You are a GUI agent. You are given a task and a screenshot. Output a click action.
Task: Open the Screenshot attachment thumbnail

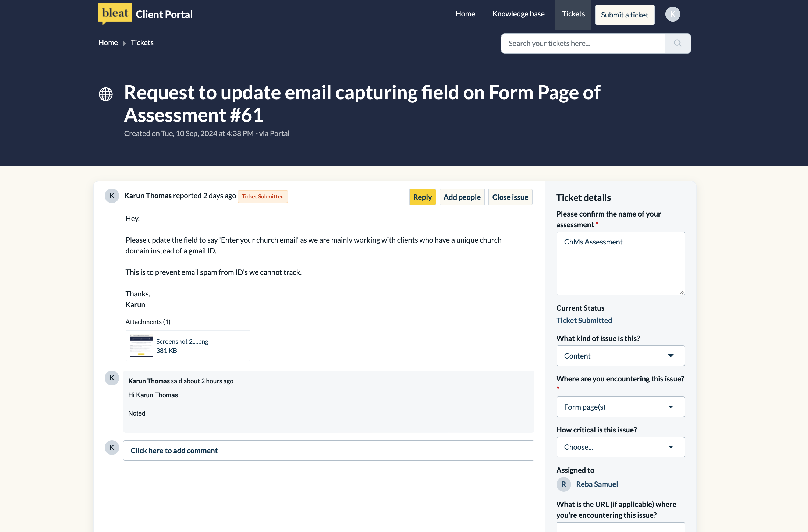[141, 346]
